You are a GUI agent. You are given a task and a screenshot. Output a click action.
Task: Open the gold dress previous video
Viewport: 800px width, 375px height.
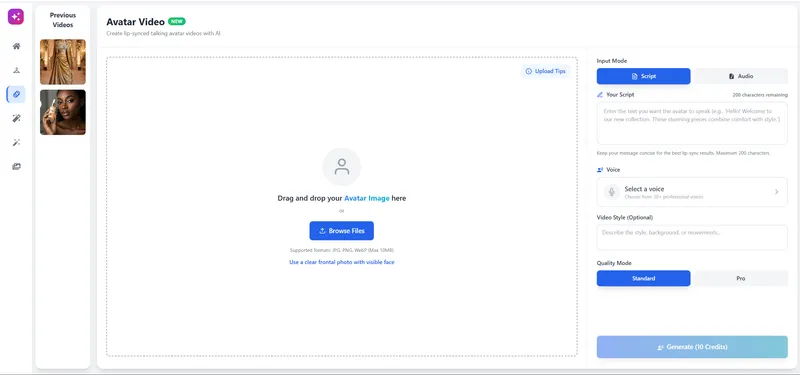coord(63,62)
